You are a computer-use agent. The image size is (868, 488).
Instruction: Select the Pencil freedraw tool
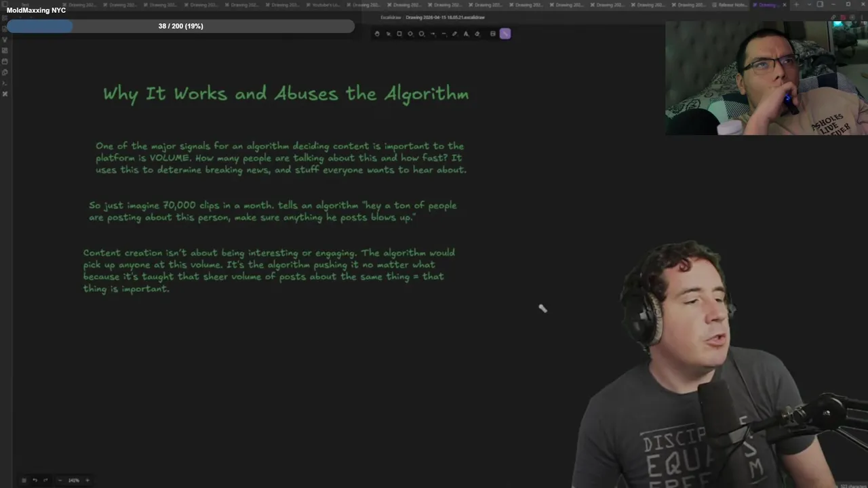pyautogui.click(x=454, y=34)
